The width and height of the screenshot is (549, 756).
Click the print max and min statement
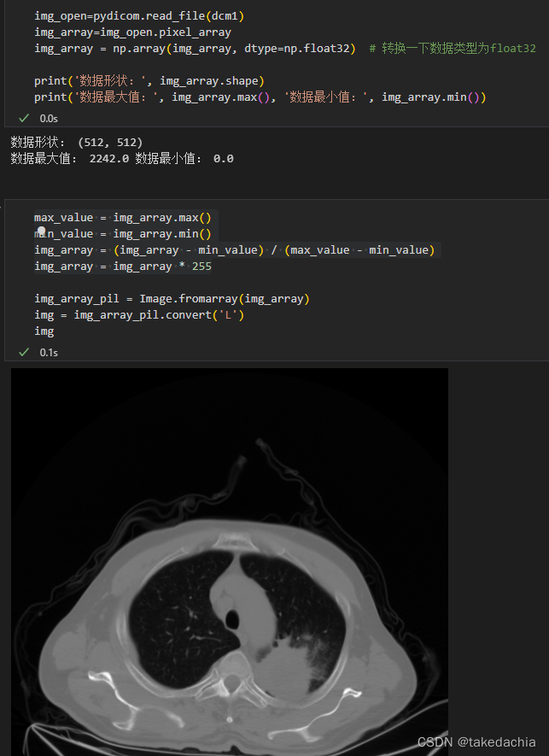click(260, 97)
